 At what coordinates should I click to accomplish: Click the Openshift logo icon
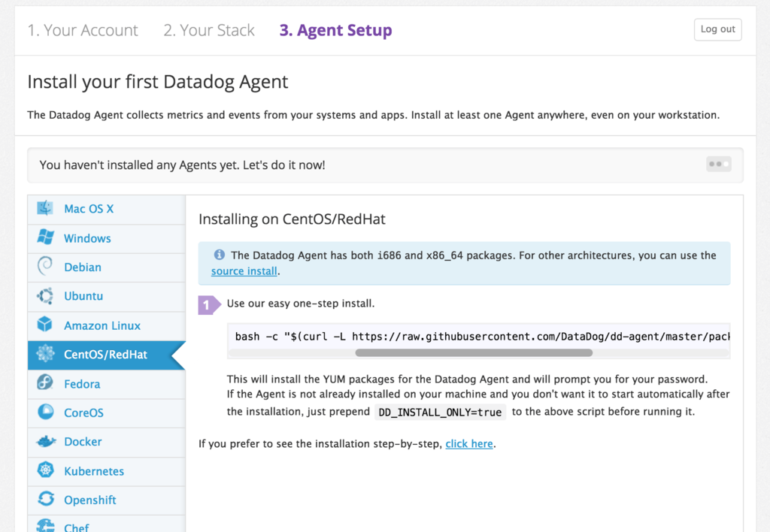(45, 500)
